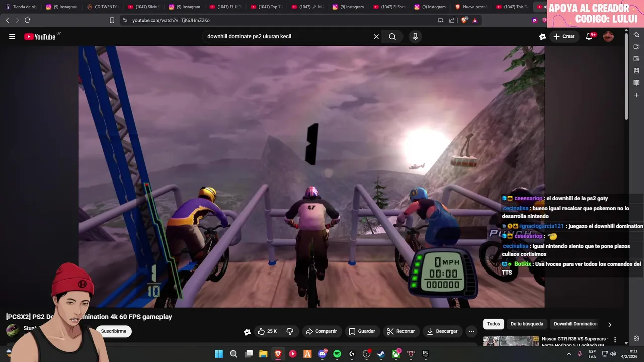This screenshot has height=362, width=644.
Task: Open Brave Talk video camera sidebar icon
Action: click(x=636, y=47)
